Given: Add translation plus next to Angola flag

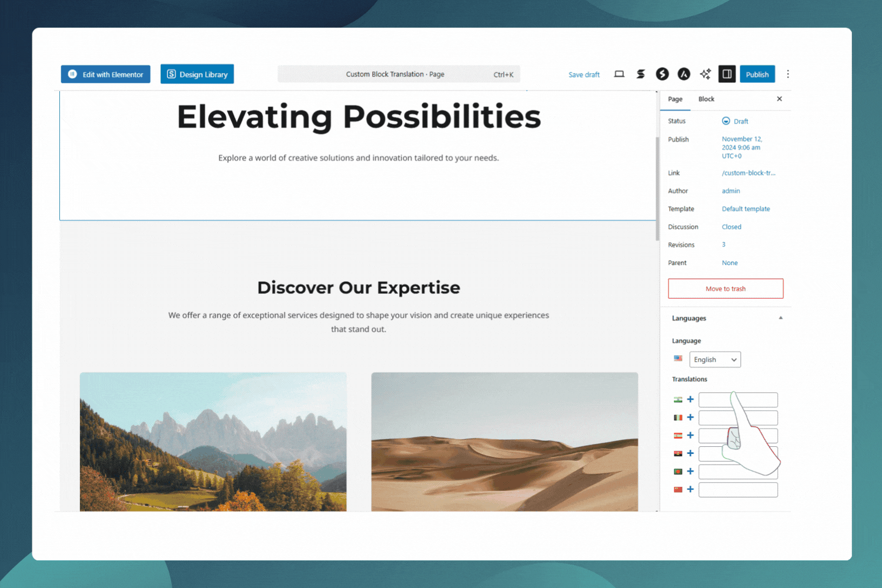Looking at the screenshot, I should 690,453.
